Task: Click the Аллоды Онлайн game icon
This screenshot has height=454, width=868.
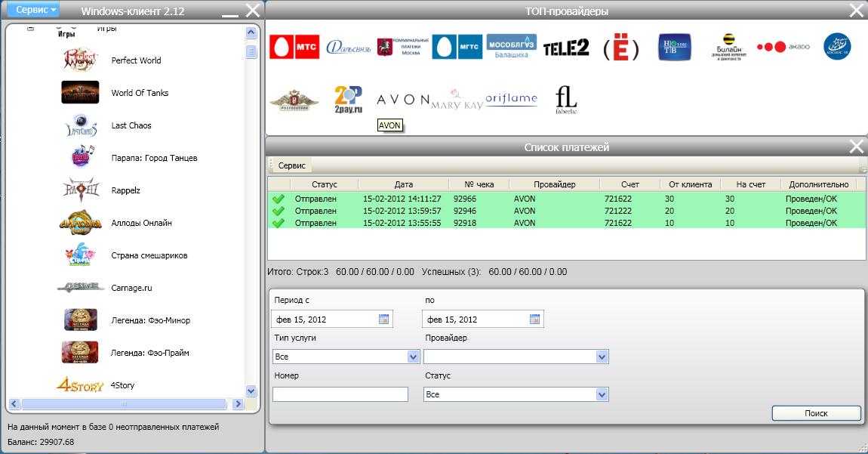Action: click(x=81, y=223)
